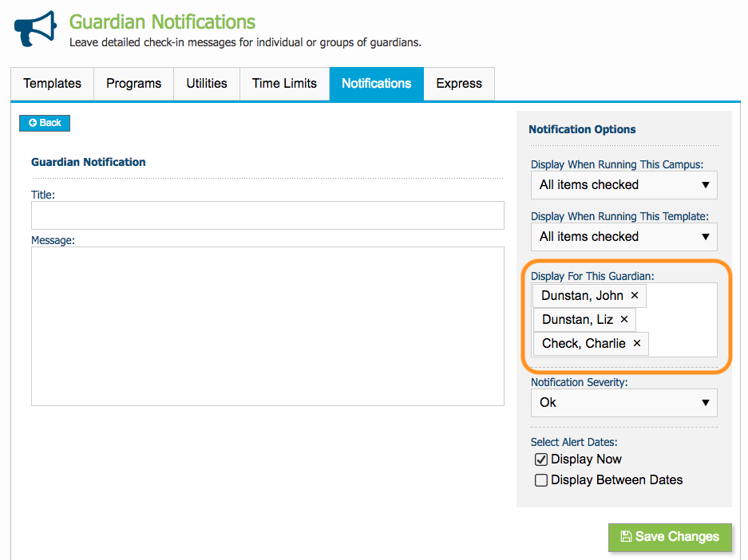748x560 pixels.
Task: Open the template selection dropdown
Action: [x=624, y=237]
